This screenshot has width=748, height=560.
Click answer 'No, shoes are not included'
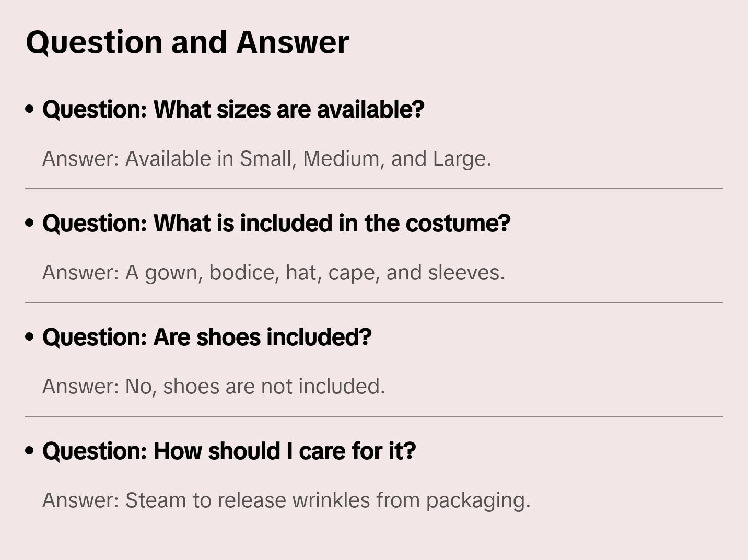pos(213,387)
